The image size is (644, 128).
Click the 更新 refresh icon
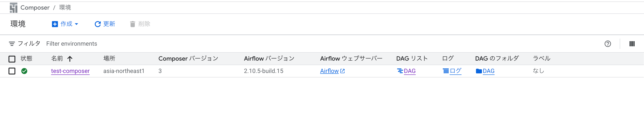click(x=98, y=24)
